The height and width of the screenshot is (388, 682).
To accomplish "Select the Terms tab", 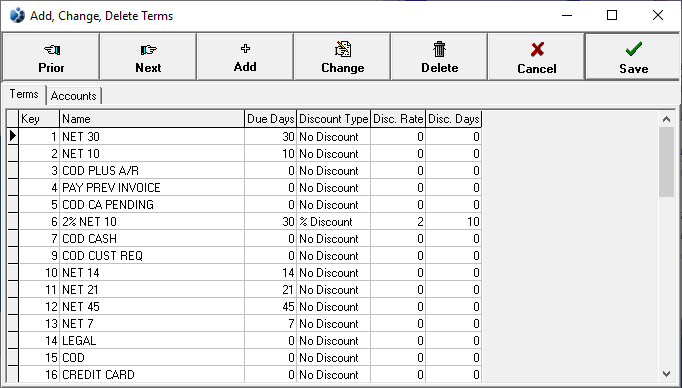I will click(24, 94).
